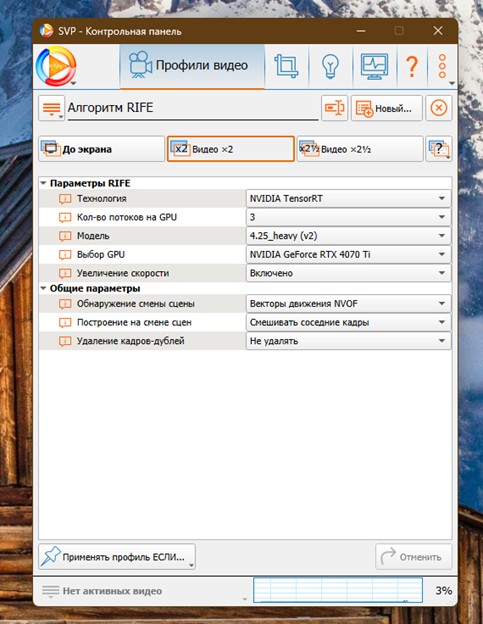
Task: Open the three-dot more options menu
Action: [442, 66]
